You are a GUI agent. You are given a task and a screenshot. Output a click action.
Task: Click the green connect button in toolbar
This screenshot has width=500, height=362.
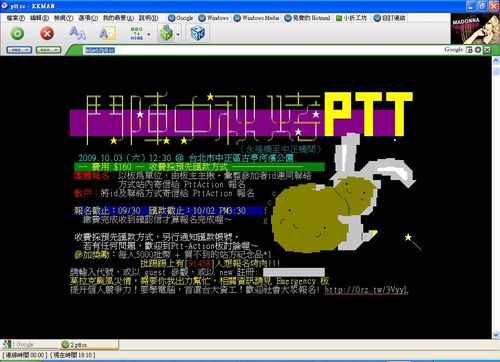pos(17,33)
